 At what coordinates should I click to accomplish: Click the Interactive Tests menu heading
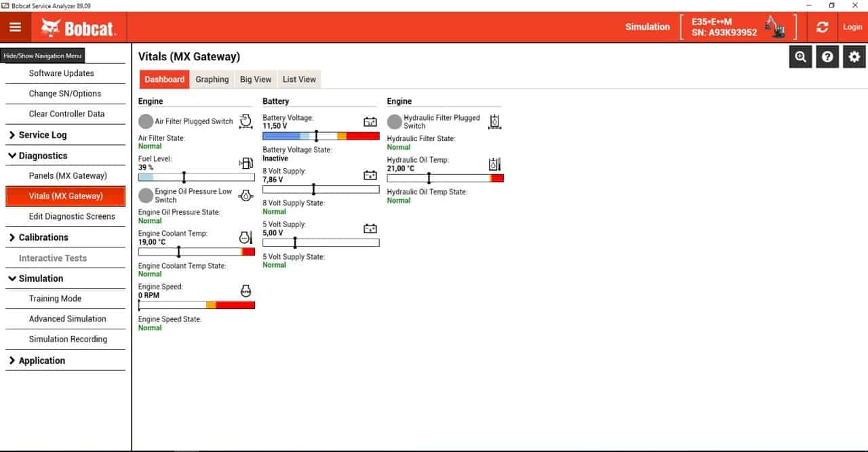point(66,258)
